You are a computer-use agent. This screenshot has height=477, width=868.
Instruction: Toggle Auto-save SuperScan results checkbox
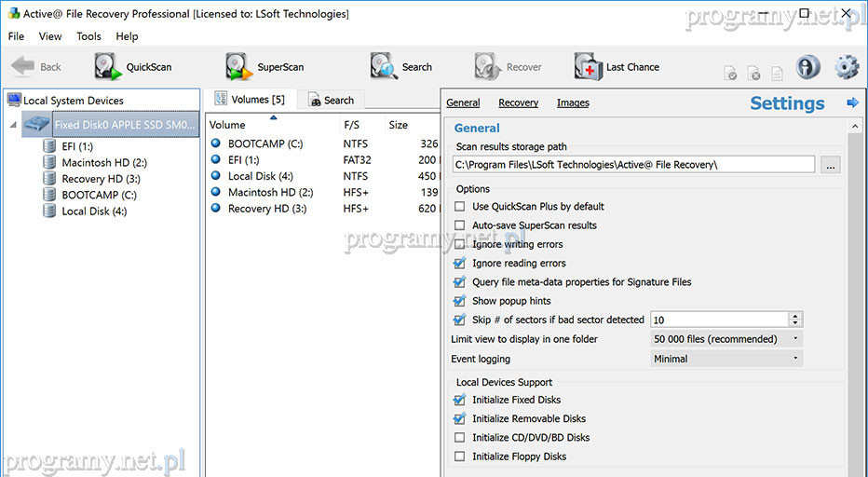point(459,225)
